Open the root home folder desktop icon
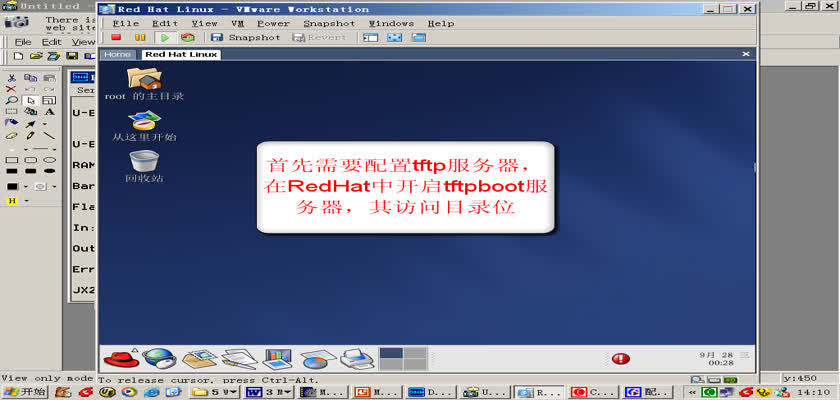Viewport: 840px width, 400px height. [144, 84]
